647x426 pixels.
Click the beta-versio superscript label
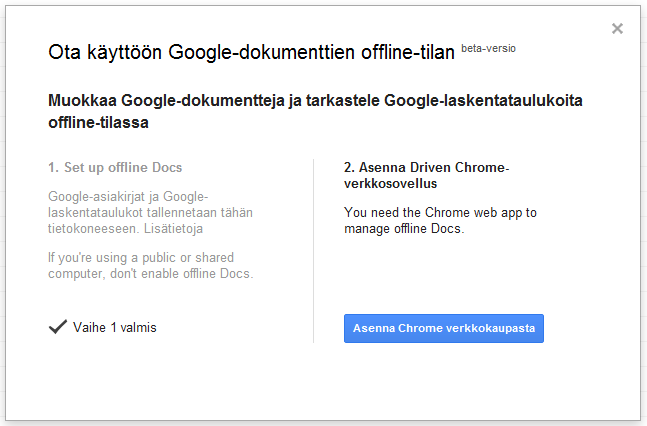[x=489, y=47]
